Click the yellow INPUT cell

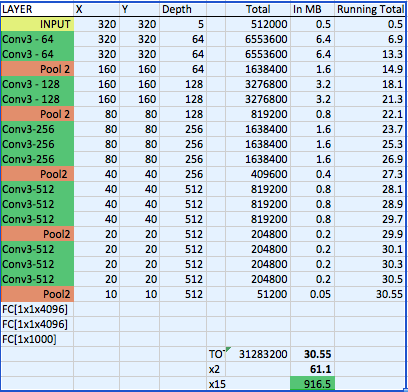(x=37, y=24)
